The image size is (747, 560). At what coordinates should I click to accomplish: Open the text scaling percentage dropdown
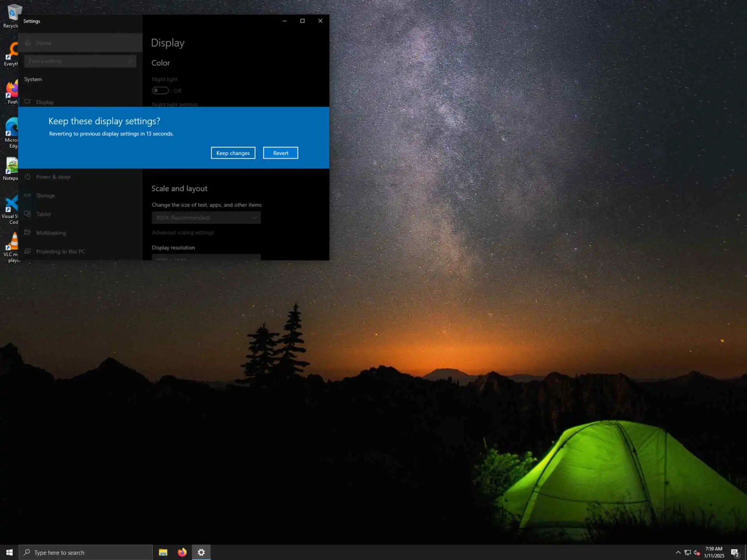tap(206, 217)
